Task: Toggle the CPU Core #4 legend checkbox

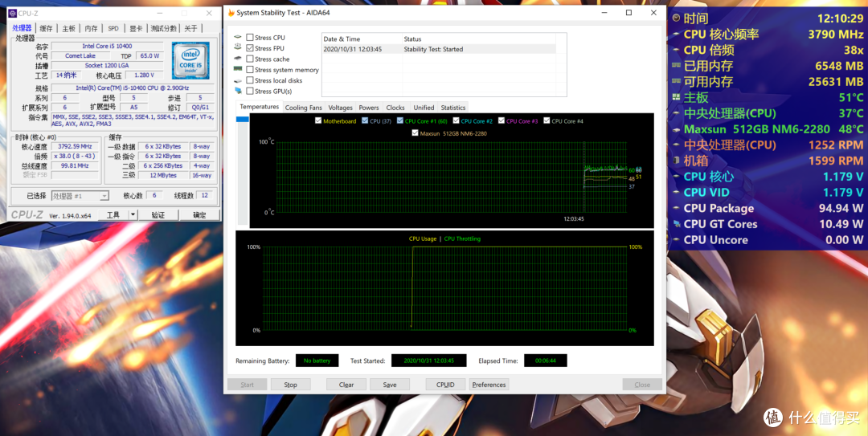Action: tap(547, 120)
